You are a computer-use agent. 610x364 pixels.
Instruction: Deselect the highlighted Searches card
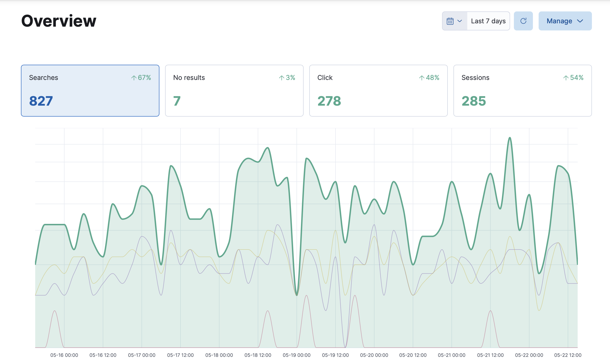click(90, 91)
